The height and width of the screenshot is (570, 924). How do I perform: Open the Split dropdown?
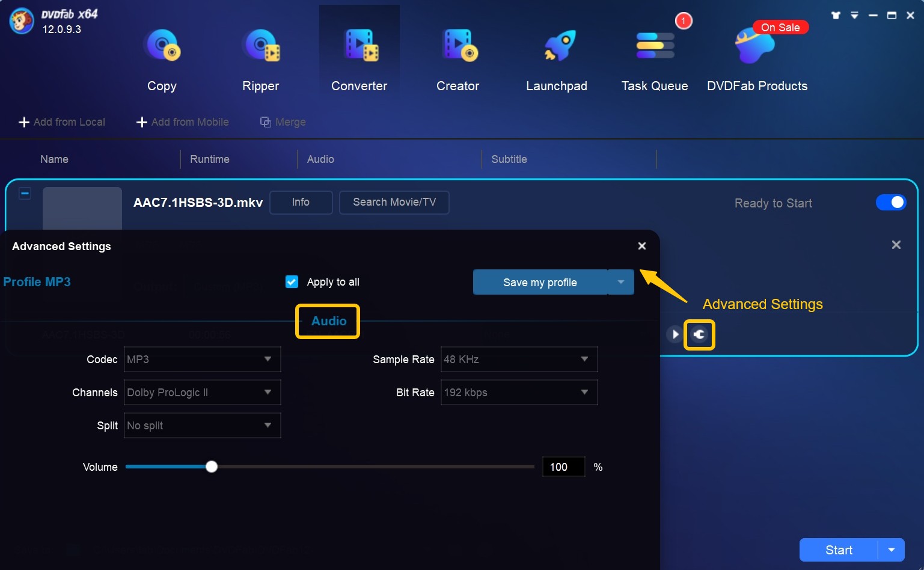click(x=203, y=426)
